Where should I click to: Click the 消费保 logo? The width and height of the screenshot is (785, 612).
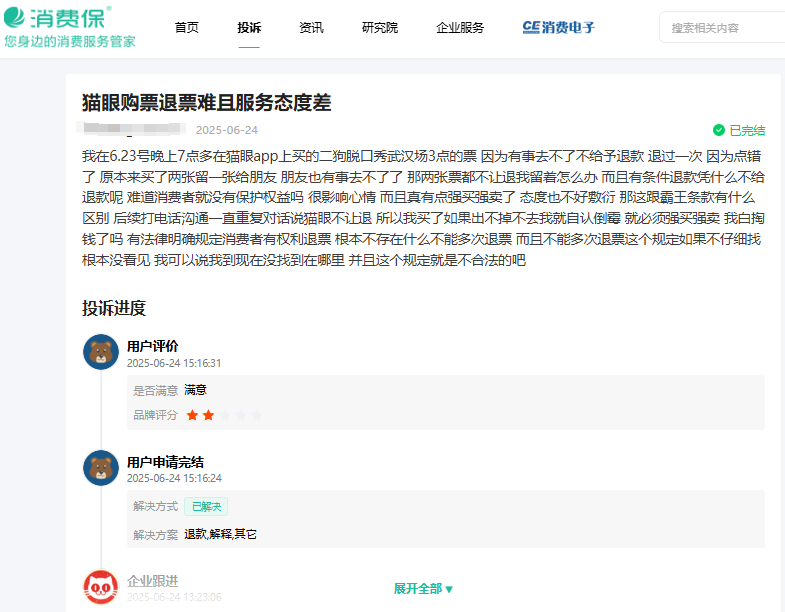click(x=58, y=18)
